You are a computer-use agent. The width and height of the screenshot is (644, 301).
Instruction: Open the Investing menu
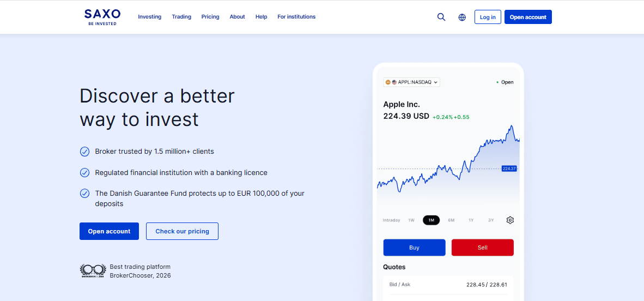click(x=149, y=17)
